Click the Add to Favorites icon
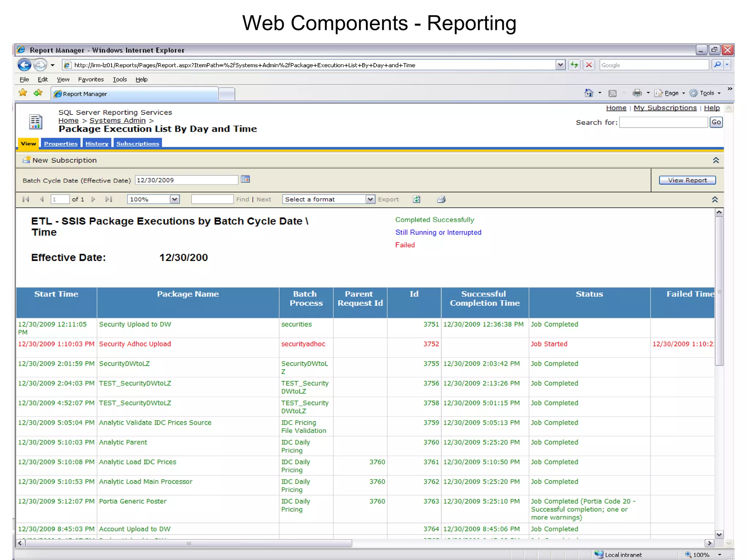747x560 pixels. 38,93
